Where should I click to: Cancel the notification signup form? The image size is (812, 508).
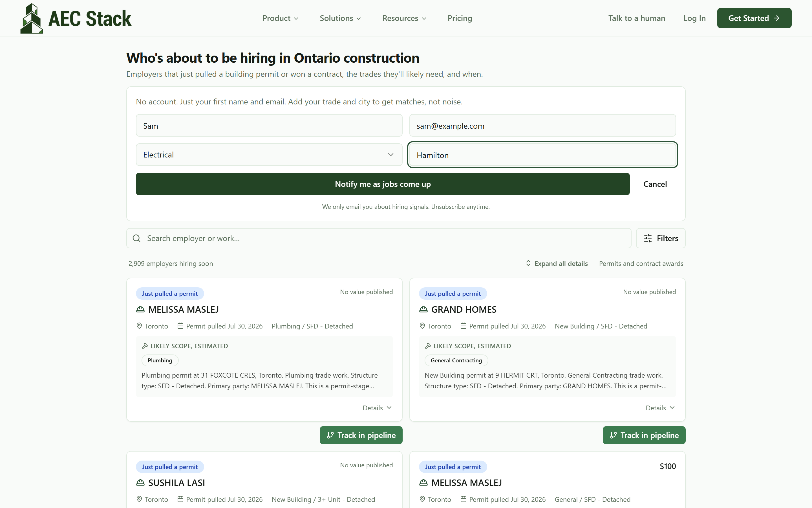[655, 184]
